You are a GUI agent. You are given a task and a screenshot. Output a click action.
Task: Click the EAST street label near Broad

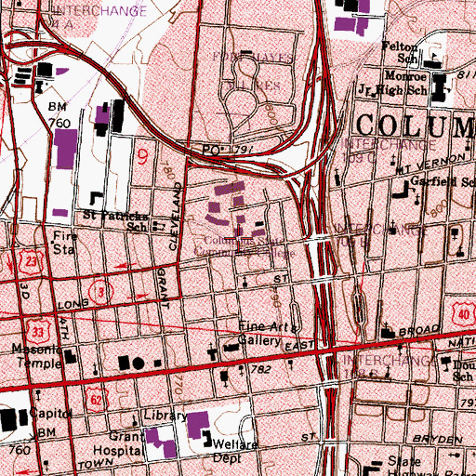pos(299,345)
